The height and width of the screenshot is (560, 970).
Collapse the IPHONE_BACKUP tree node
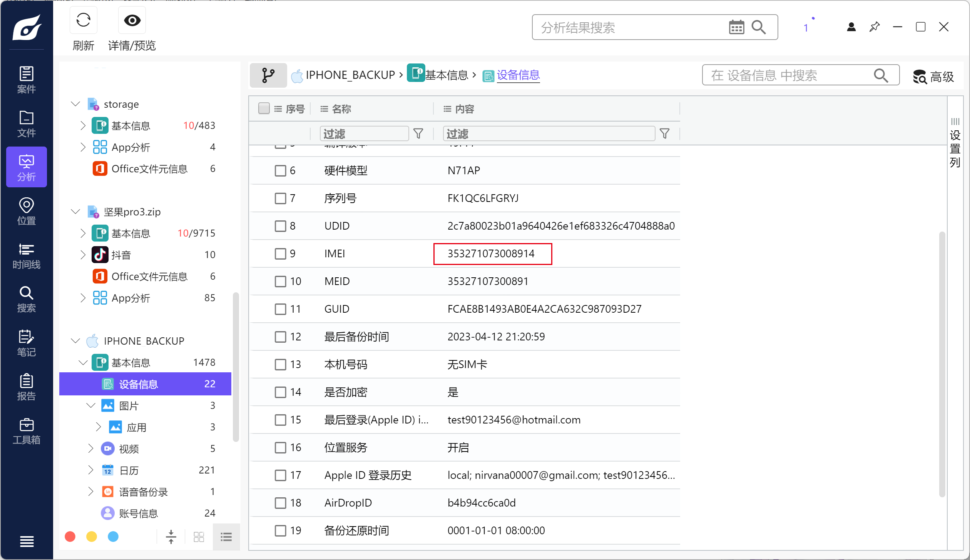(75, 341)
